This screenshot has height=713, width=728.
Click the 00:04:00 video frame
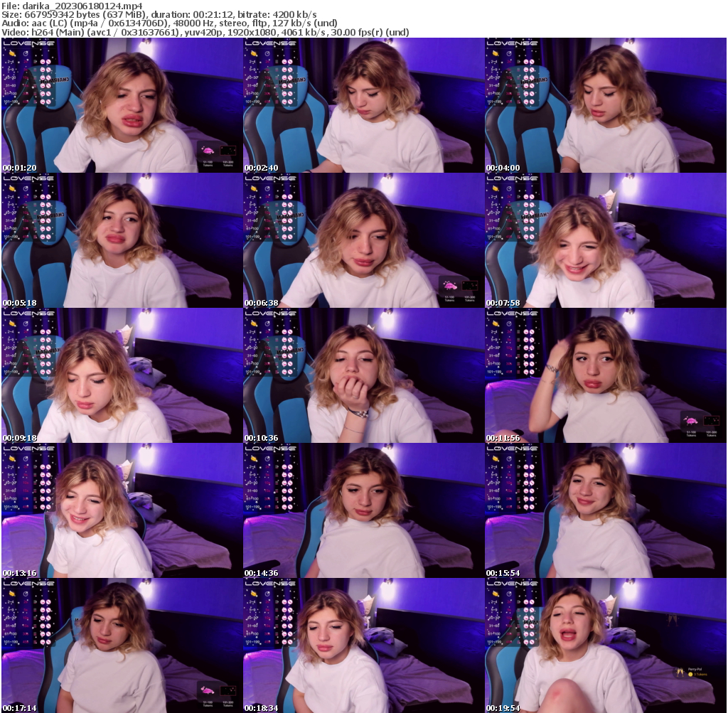605,105
